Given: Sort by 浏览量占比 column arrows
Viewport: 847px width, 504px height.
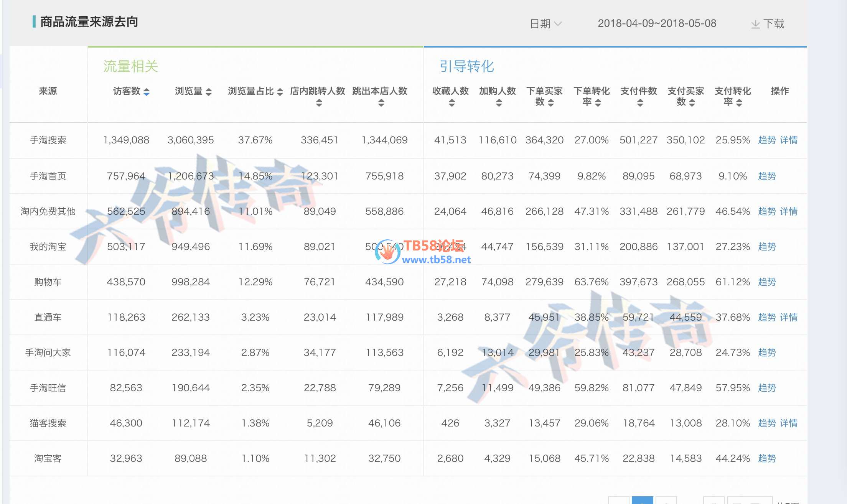Looking at the screenshot, I should click(280, 92).
